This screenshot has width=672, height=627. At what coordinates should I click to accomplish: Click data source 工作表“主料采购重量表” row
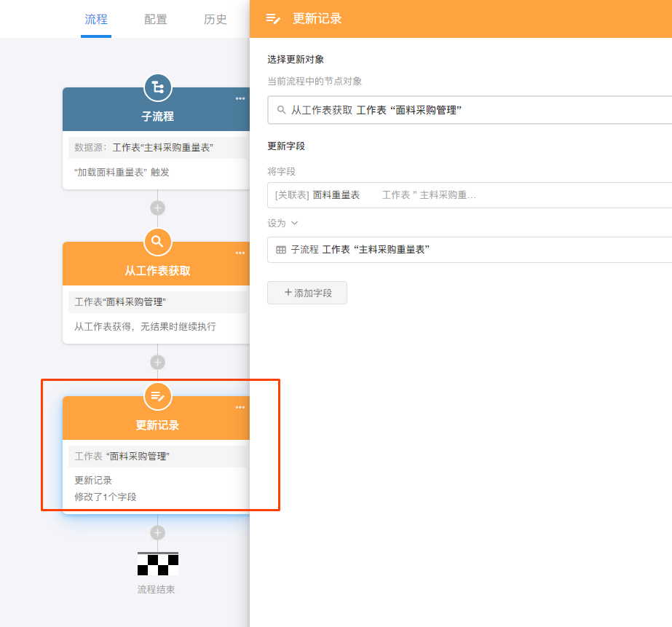click(x=157, y=147)
